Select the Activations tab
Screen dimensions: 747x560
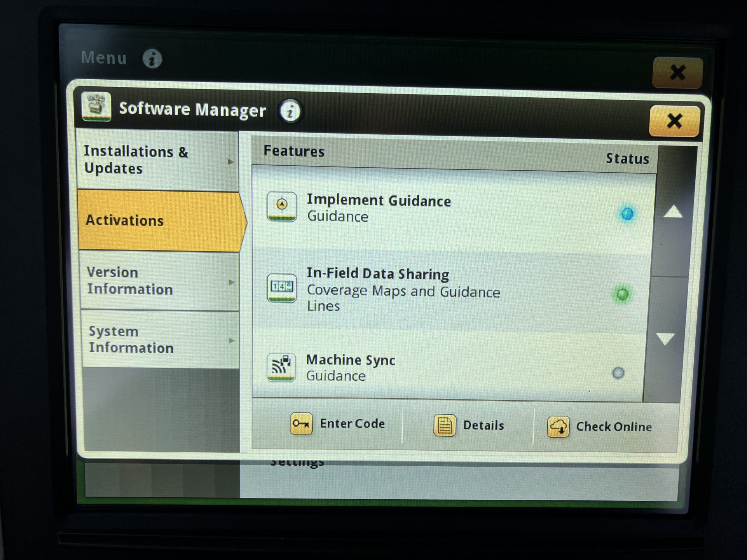click(x=159, y=221)
